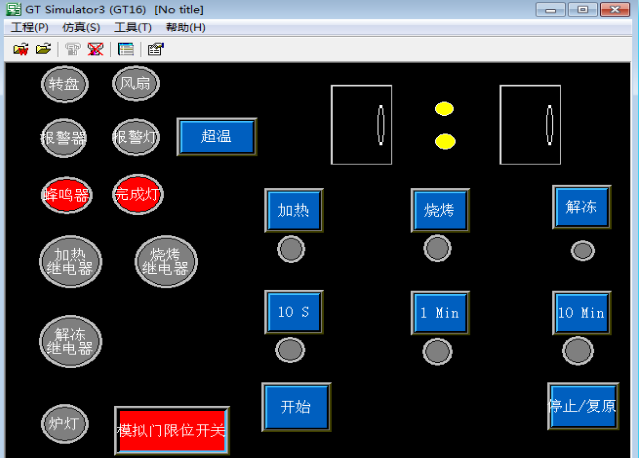
Task: Open the 工程(P) menu
Action: tap(29, 27)
